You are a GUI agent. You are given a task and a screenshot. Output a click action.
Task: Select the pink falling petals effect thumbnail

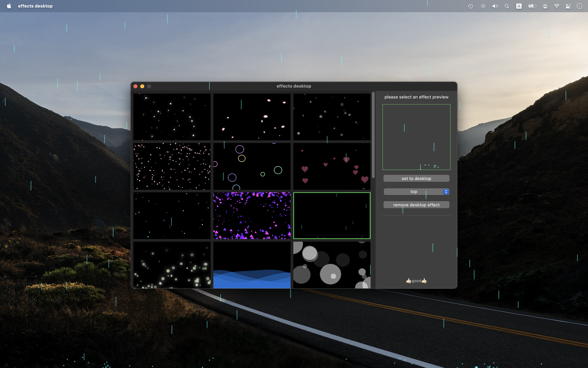[x=252, y=117]
